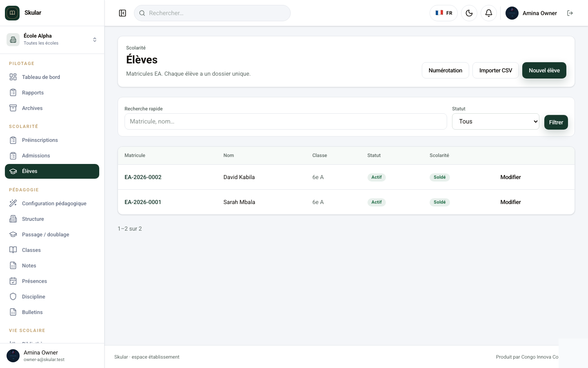Click the Nouvel élève button

pyautogui.click(x=544, y=70)
